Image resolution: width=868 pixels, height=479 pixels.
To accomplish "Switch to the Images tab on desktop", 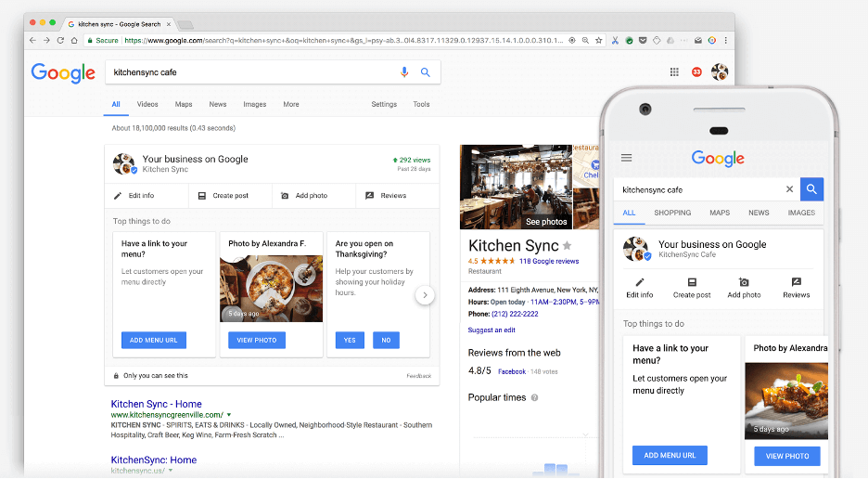I will point(254,105).
